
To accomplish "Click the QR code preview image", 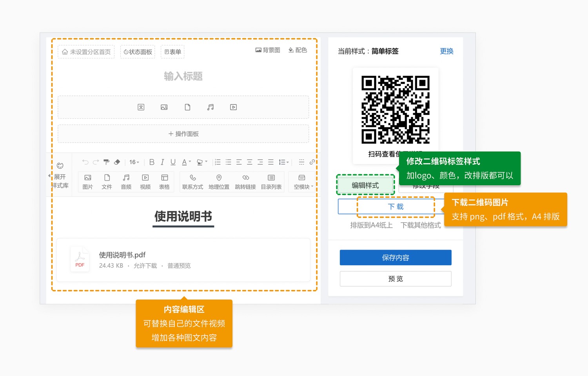I will tap(396, 110).
